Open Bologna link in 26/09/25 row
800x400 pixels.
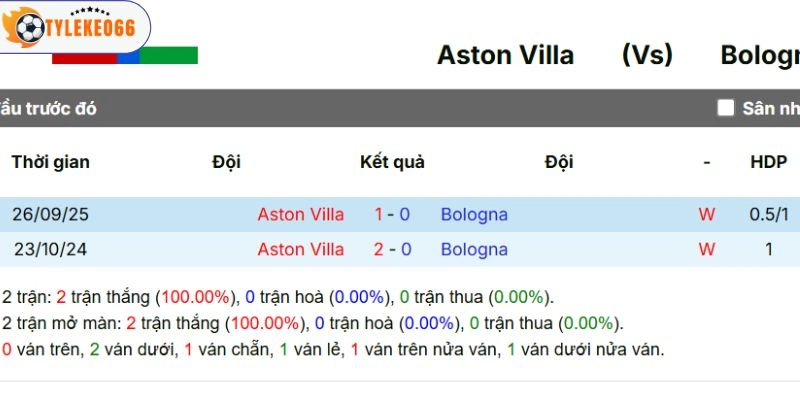[474, 214]
